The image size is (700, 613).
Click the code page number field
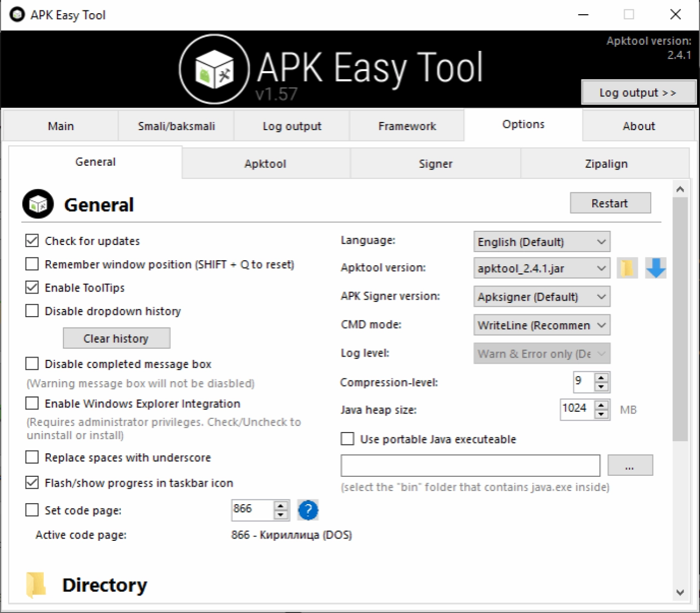(x=253, y=510)
